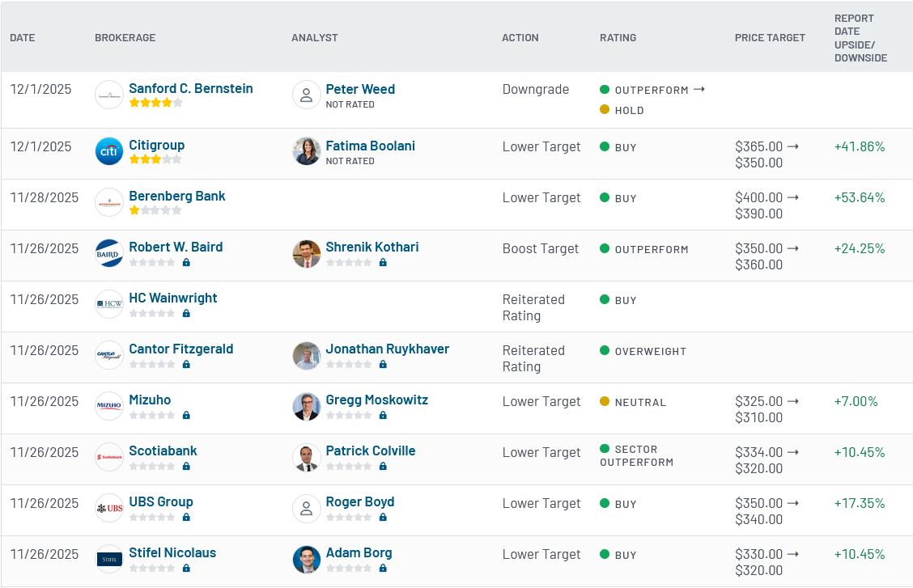Open Jonathan Ruykhaver's analyst photo
This screenshot has height=588, width=913.
[306, 355]
